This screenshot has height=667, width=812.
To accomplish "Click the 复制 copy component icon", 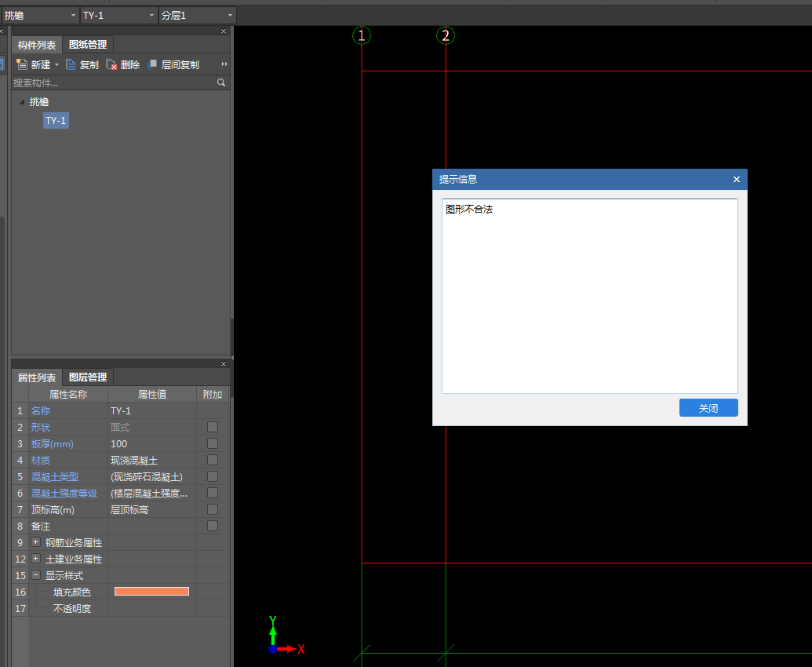I will point(71,64).
